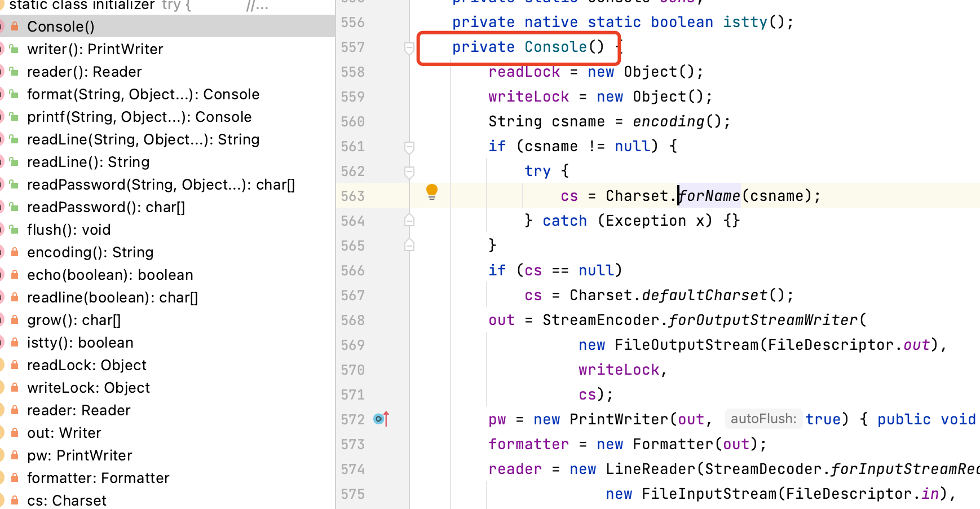
Task: Collapse the if block fold marker on line 561
Action: (409, 147)
